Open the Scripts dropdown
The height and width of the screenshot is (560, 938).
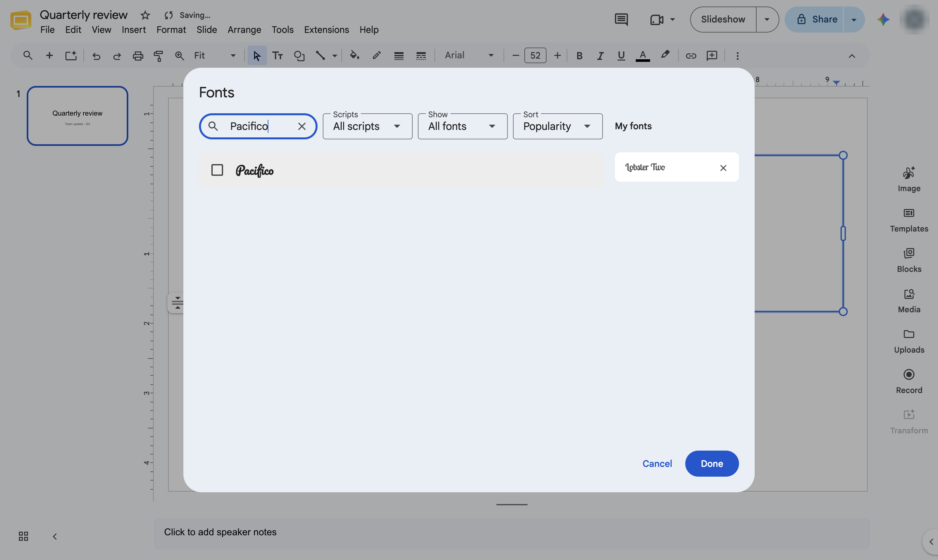367,126
